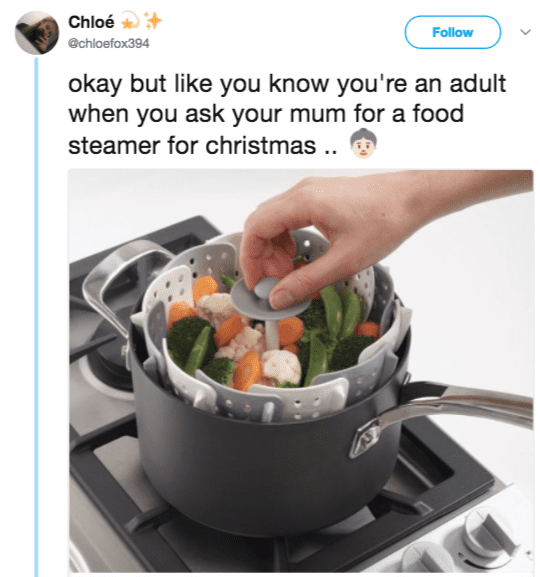Open the Chloé display name link

click(91, 22)
